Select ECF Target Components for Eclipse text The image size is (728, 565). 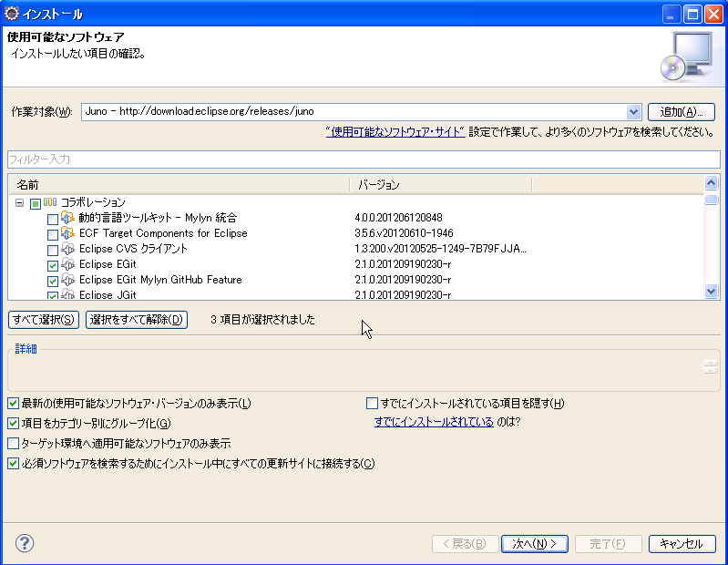163,233
